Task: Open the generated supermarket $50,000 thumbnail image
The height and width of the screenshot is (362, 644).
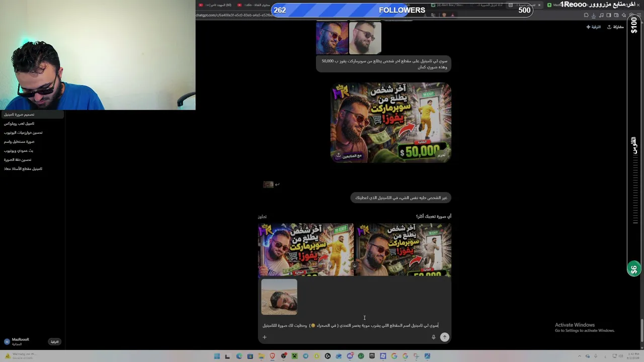Action: [x=391, y=123]
